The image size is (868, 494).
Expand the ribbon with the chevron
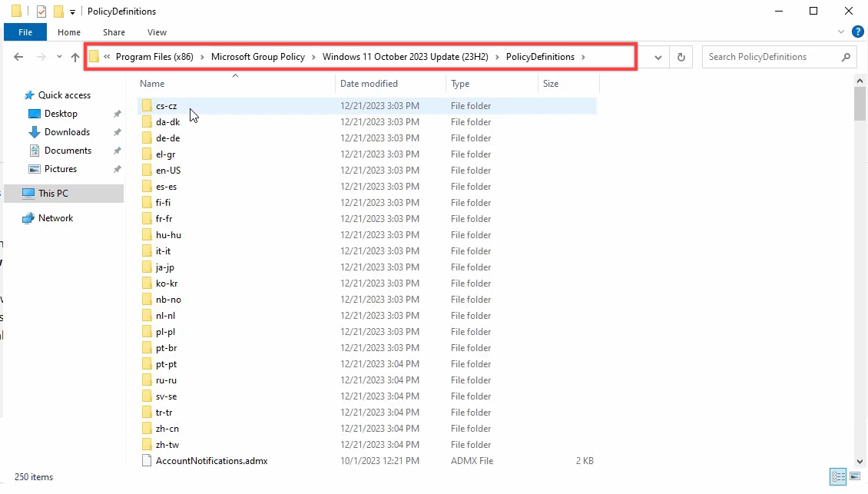click(841, 31)
